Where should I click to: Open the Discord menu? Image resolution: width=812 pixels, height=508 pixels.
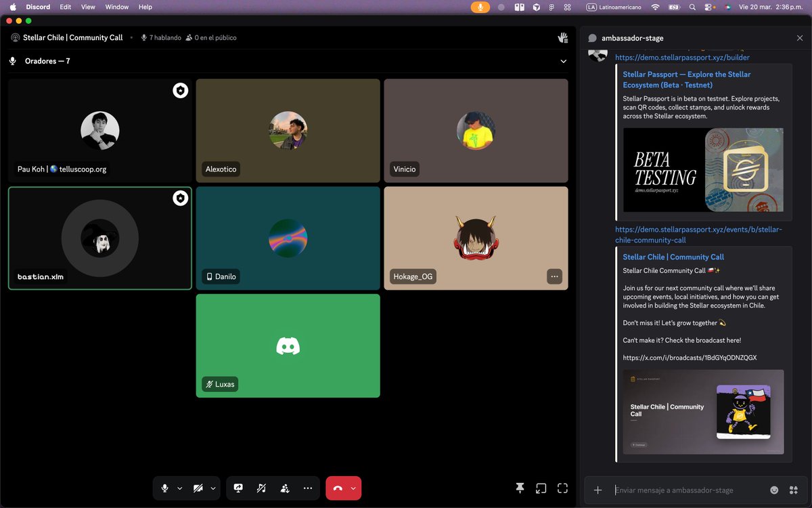(x=38, y=7)
